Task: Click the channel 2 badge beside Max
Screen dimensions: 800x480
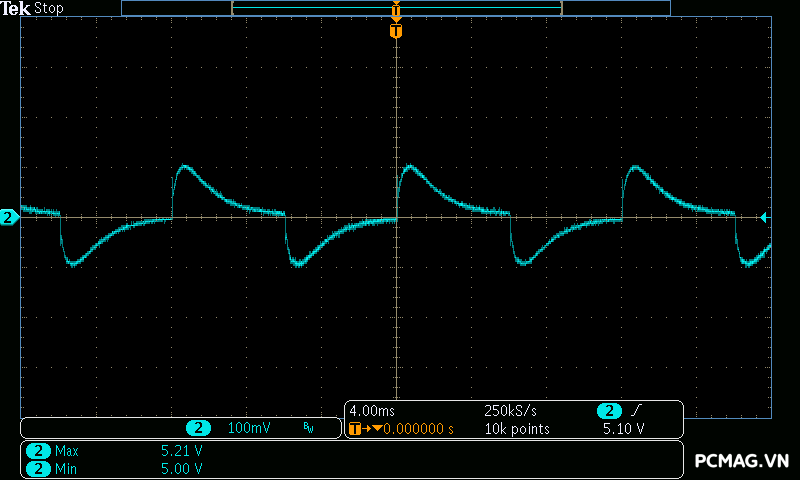Action: point(39,451)
